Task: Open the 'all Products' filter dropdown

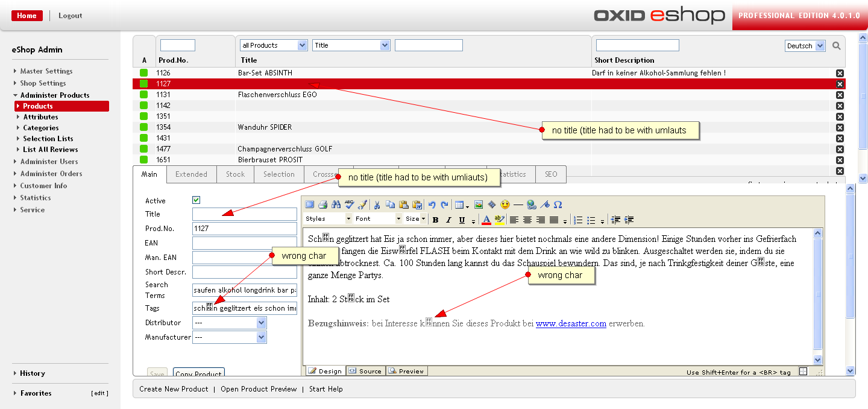Action: pyautogui.click(x=274, y=45)
